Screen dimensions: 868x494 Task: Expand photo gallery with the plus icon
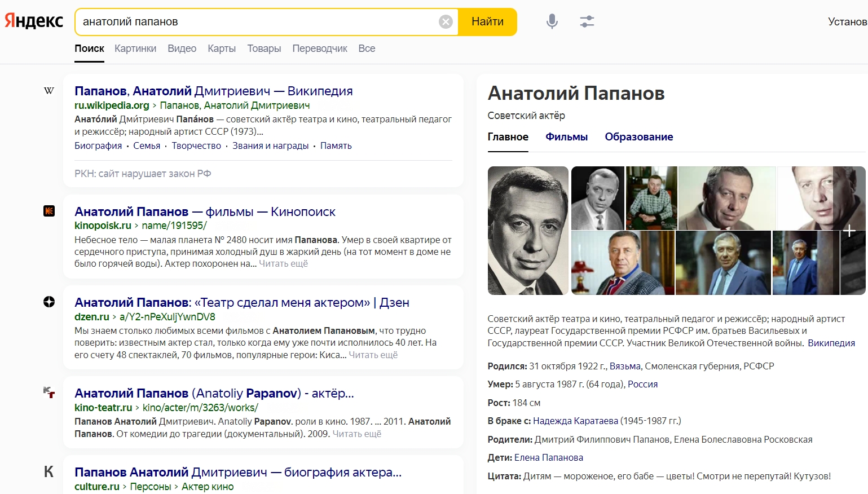pos(849,231)
